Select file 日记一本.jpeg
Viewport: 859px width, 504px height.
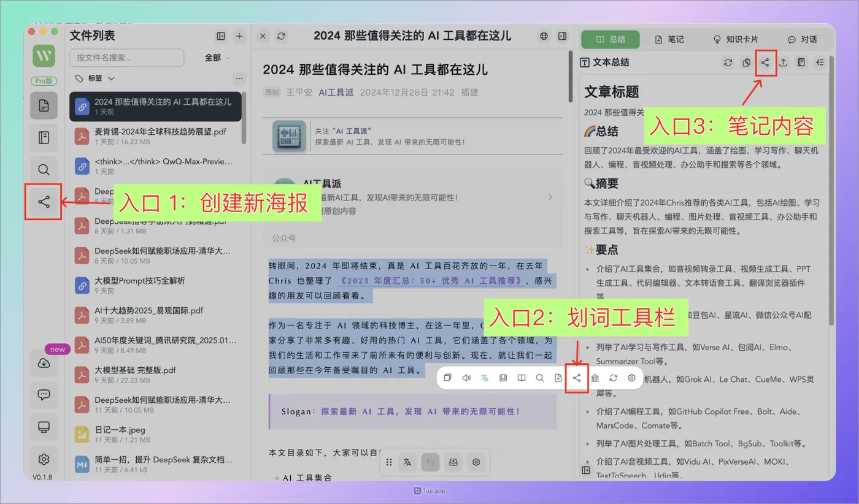click(x=156, y=434)
